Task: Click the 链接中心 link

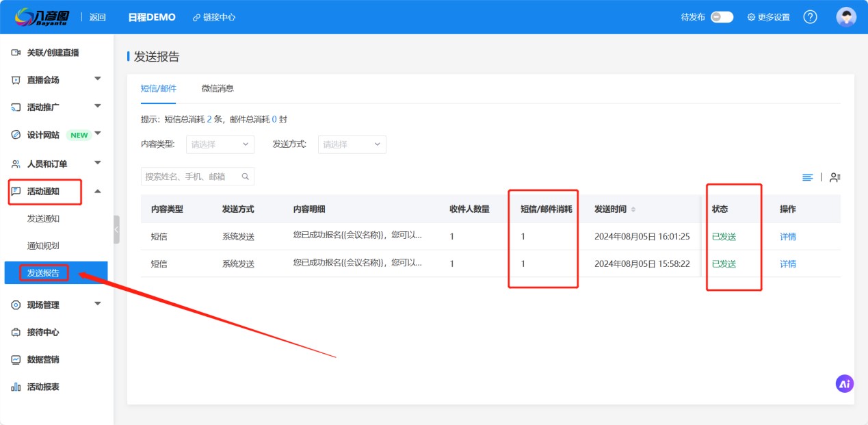Action: point(214,17)
